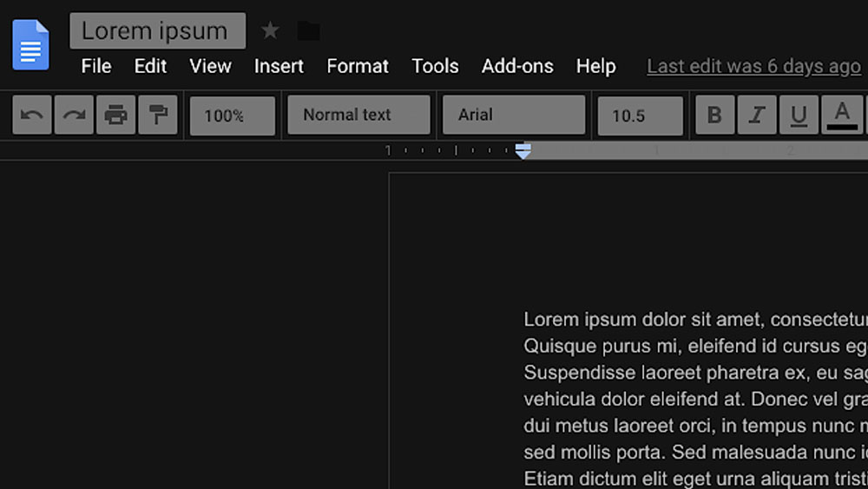868x489 pixels.
Task: Open the move-to-folder icon
Action: pyautogui.click(x=308, y=31)
